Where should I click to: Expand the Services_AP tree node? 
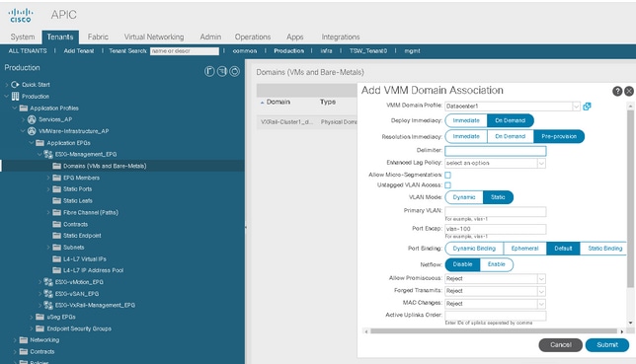point(23,119)
